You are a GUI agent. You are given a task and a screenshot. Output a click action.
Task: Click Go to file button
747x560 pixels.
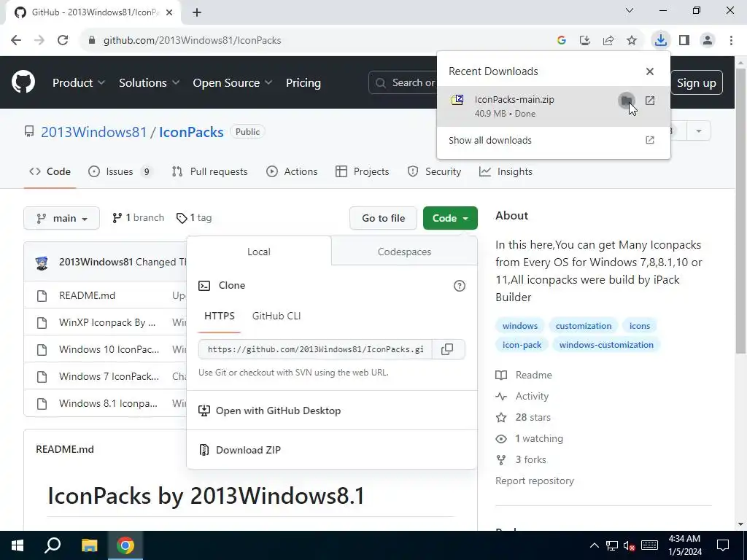coord(384,218)
